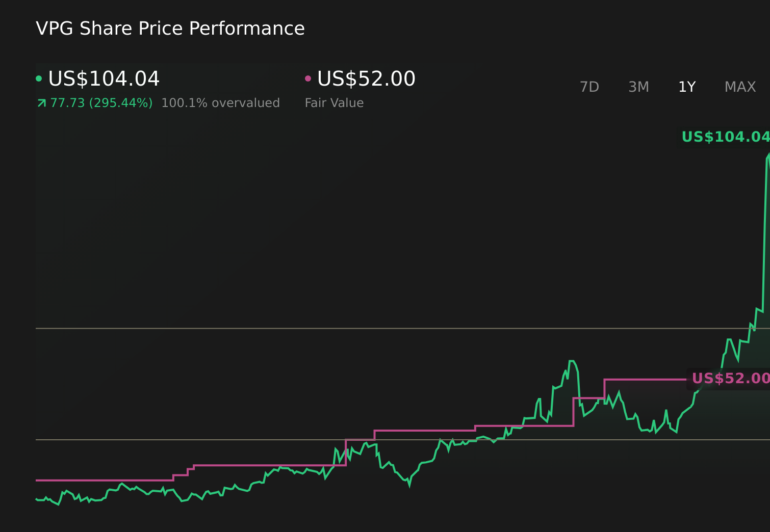This screenshot has height=532, width=770.
Task: Select the 3M time range
Action: (x=638, y=87)
